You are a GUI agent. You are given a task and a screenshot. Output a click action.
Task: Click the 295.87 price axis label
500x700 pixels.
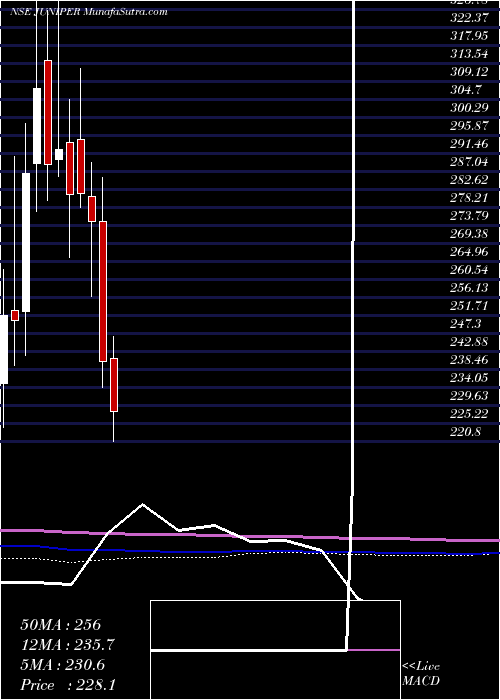(469, 125)
